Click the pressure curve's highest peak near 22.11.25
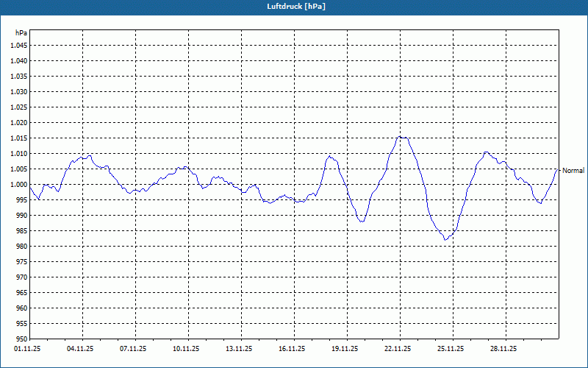Screen dimensions: 588x368 pos(400,137)
